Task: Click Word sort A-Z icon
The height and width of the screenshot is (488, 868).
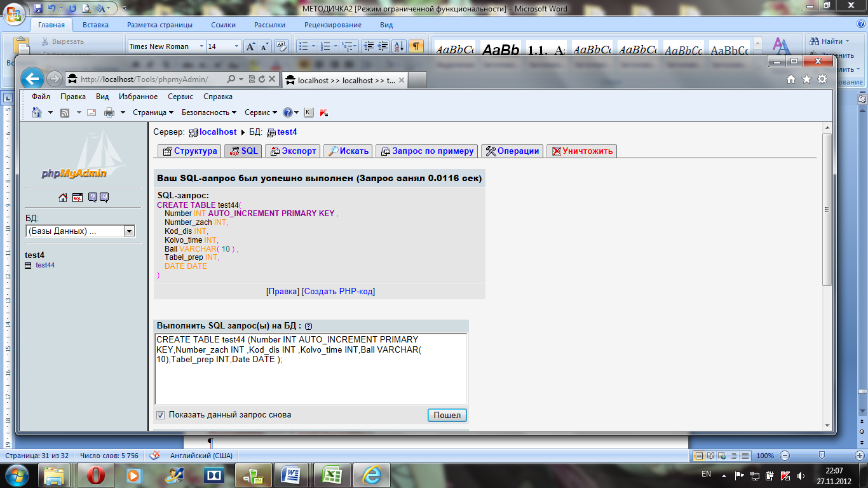Action: (x=399, y=46)
